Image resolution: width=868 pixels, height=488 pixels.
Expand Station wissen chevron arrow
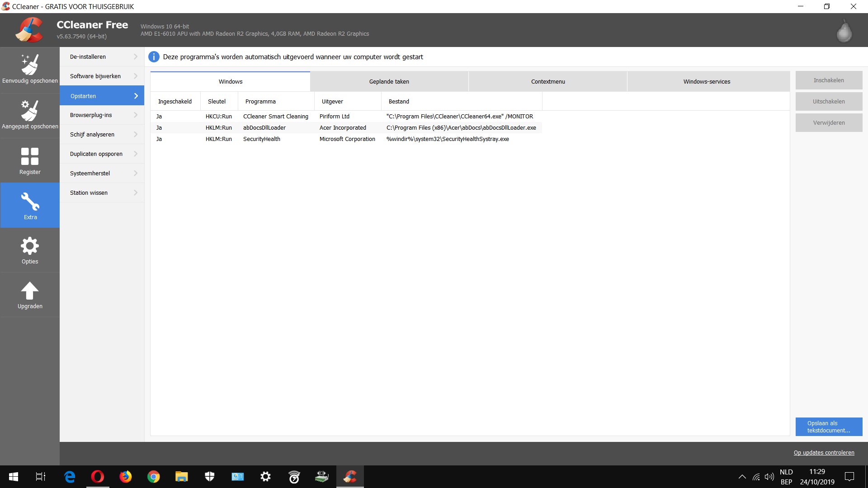click(136, 192)
